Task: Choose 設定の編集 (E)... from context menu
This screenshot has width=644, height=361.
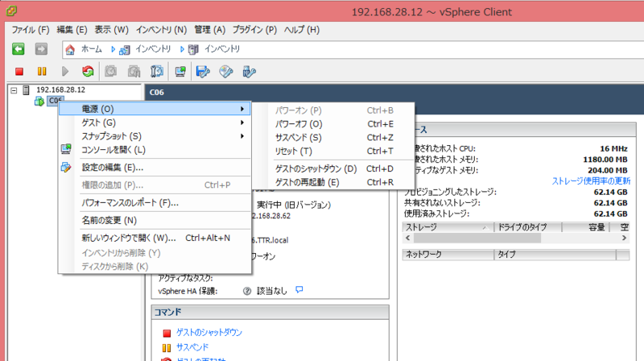Action: tap(155, 168)
